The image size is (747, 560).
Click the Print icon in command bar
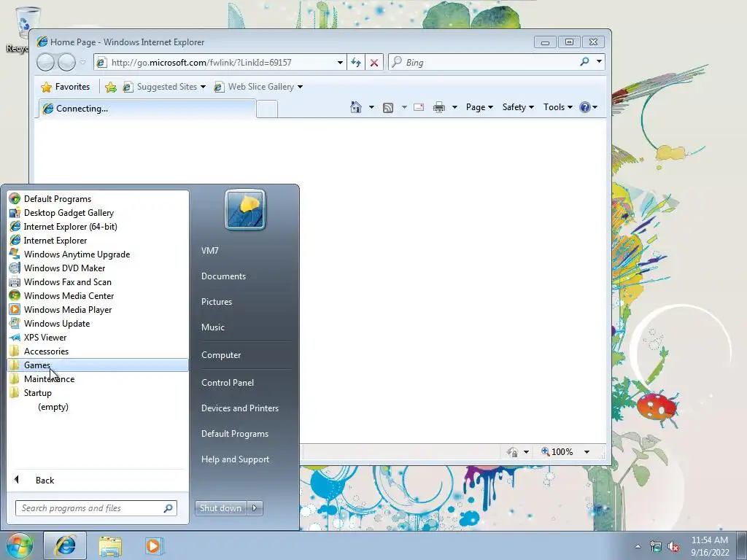pos(438,107)
